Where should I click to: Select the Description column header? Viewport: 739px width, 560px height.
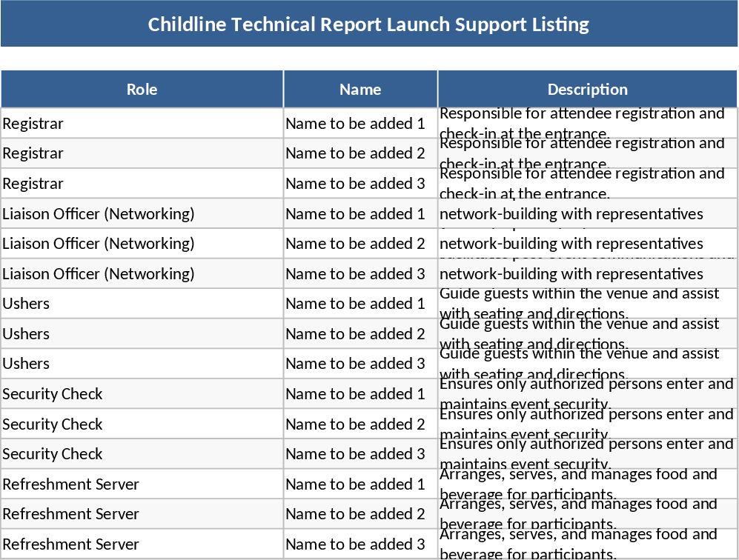point(587,89)
